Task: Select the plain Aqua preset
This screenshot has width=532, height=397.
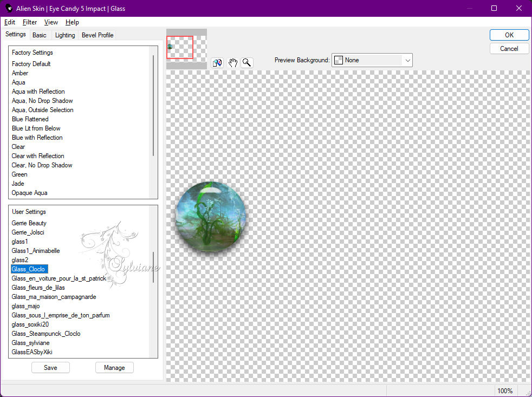Action: point(18,82)
